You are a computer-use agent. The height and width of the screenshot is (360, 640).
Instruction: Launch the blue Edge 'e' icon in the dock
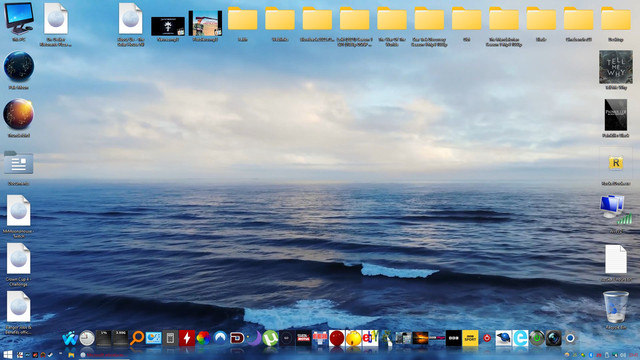[520, 338]
